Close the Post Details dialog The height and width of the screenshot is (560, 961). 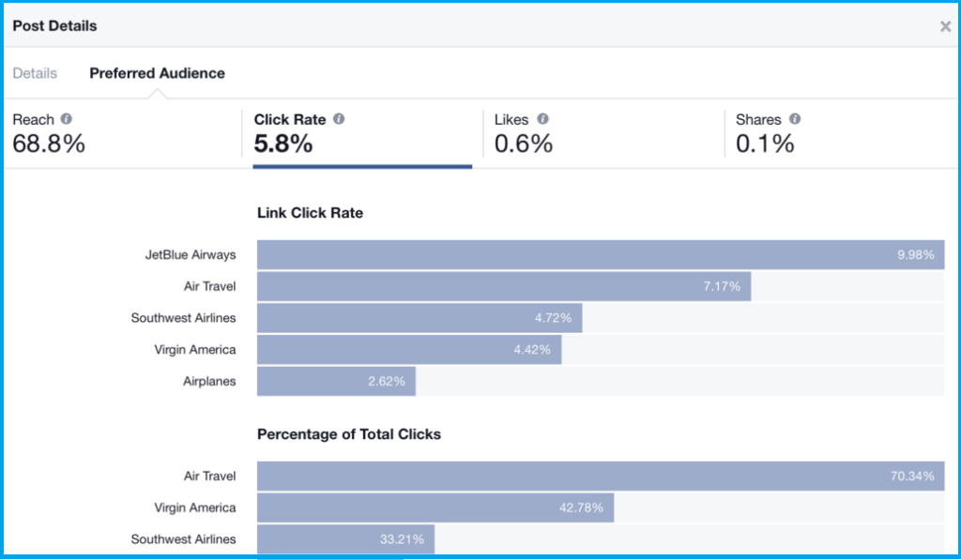point(945,26)
